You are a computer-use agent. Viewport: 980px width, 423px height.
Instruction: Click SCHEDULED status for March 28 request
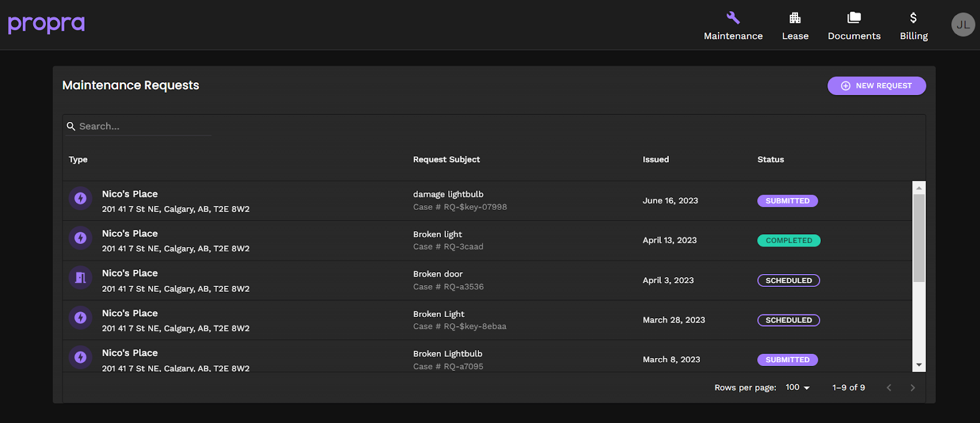788,321
